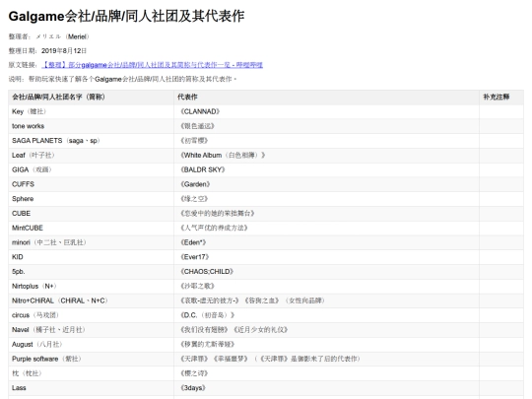
Task: Select the Garden cell
Action: pyautogui.click(x=326, y=184)
